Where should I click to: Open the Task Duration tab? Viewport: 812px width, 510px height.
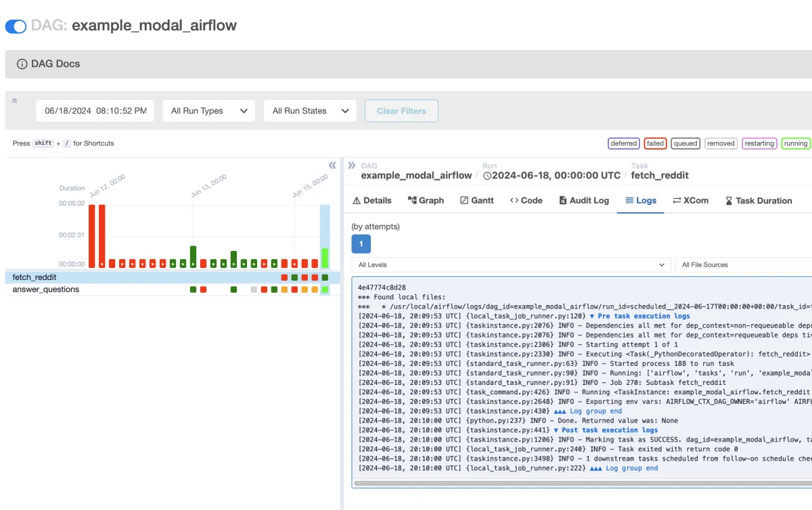pyautogui.click(x=759, y=200)
